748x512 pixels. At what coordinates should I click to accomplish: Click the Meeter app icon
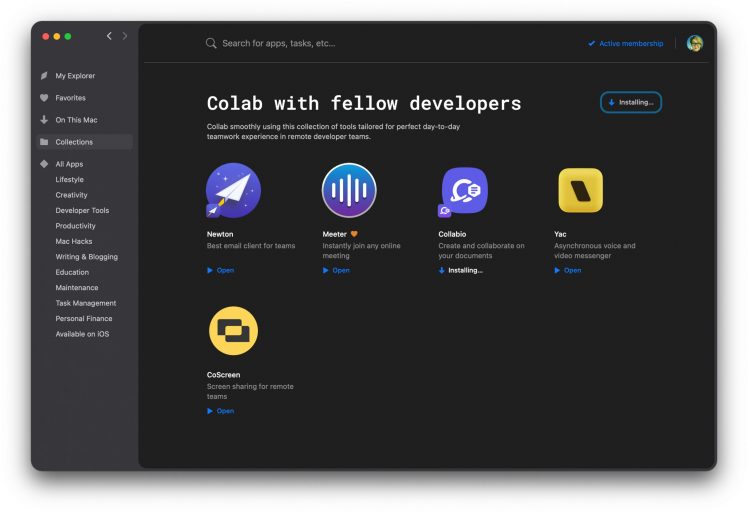click(349, 190)
